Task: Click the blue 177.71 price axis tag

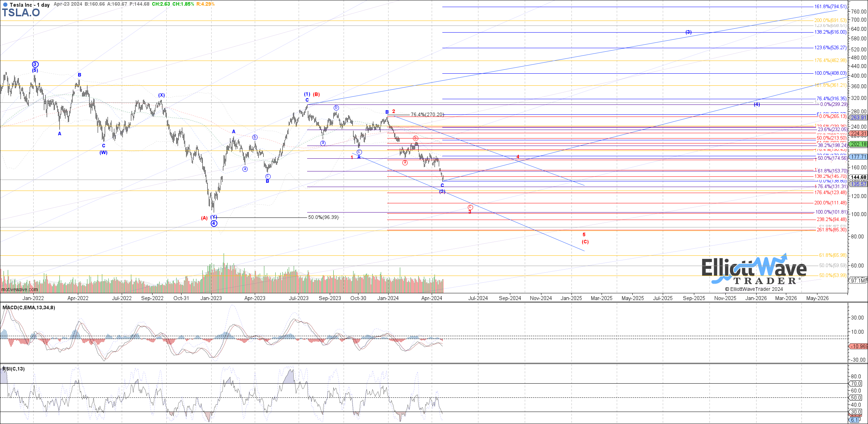Action: click(x=858, y=157)
